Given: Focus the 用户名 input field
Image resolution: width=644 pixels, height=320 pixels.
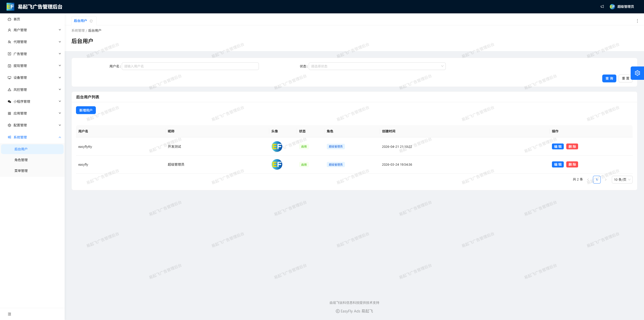Looking at the screenshot, I should click(190, 66).
